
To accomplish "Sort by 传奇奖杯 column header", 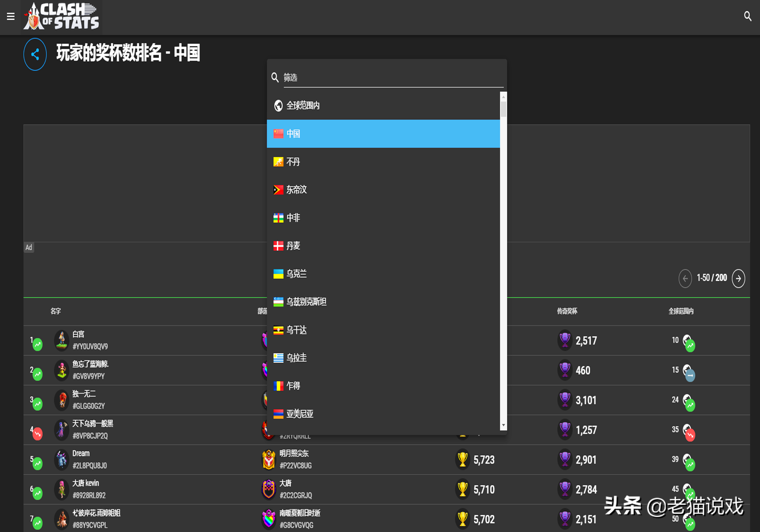I will tap(567, 311).
